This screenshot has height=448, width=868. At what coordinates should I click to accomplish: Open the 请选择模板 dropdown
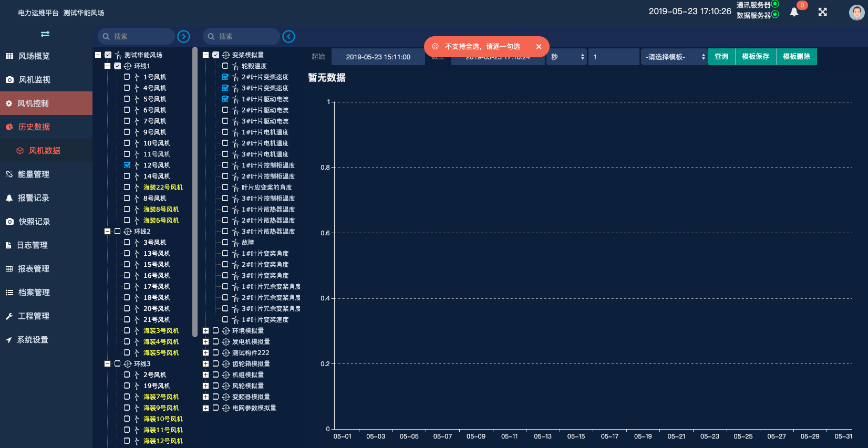674,57
